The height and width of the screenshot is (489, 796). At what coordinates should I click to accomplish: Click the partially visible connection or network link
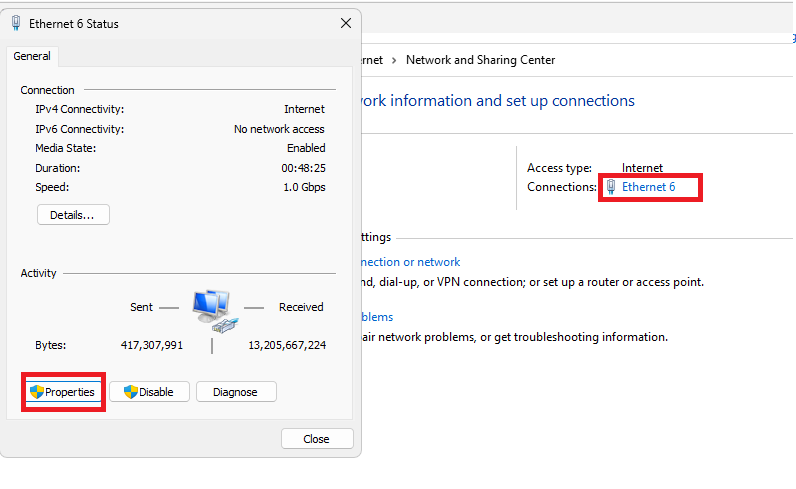coord(410,262)
